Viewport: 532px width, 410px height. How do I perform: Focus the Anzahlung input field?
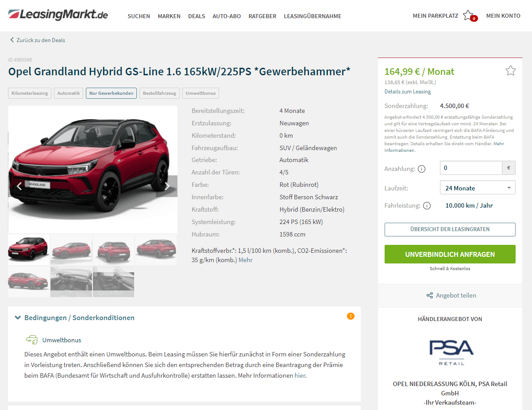pyautogui.click(x=471, y=168)
